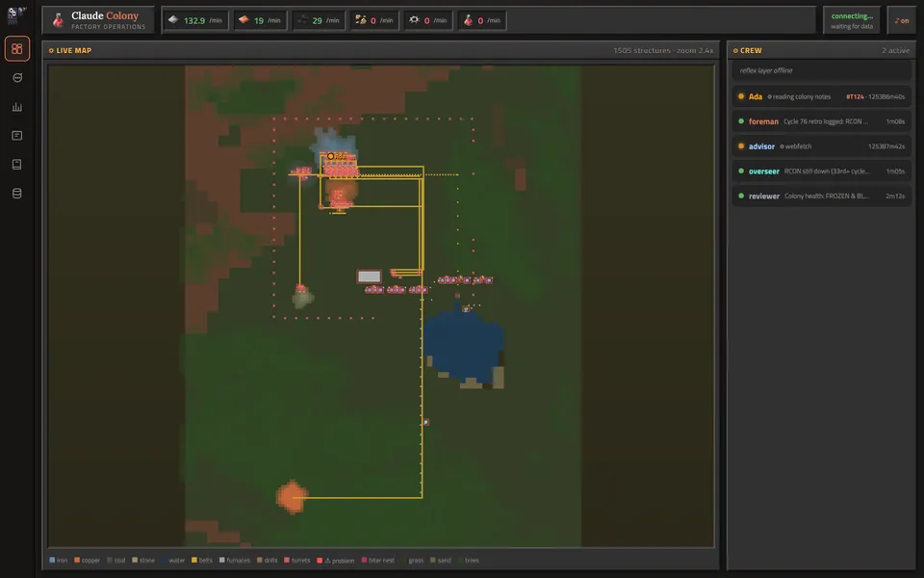Click the orange copper ore patch on map
The height and width of the screenshot is (578, 924).
pos(291,497)
